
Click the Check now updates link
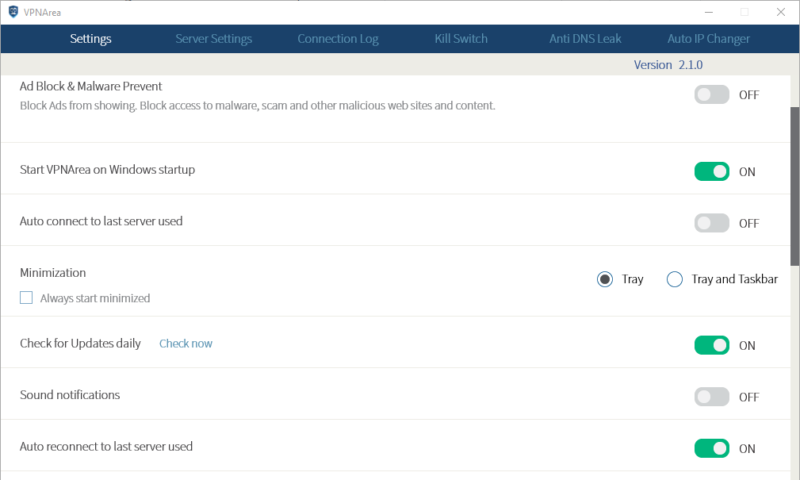pyautogui.click(x=186, y=343)
